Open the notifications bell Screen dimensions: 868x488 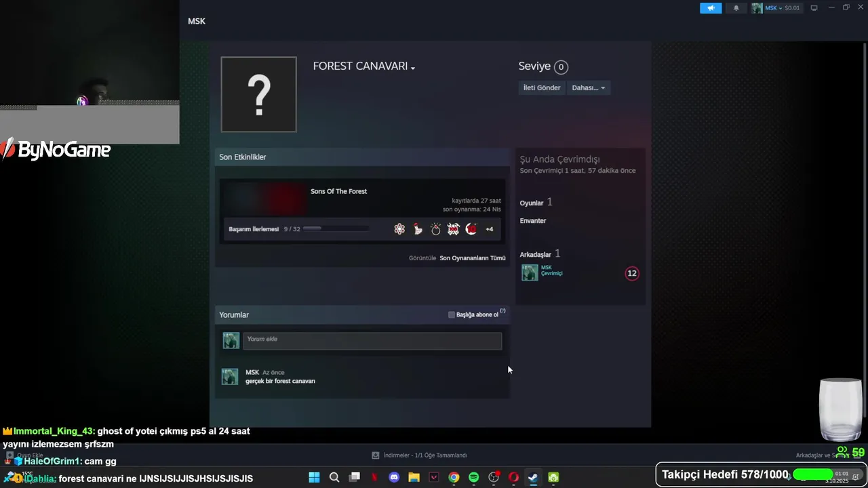(736, 8)
